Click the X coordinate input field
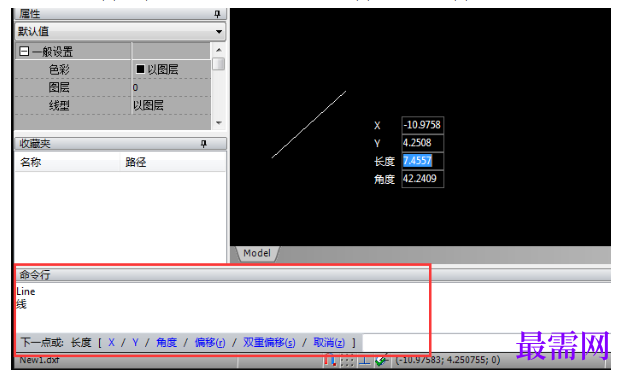The image size is (628, 377). click(x=423, y=125)
